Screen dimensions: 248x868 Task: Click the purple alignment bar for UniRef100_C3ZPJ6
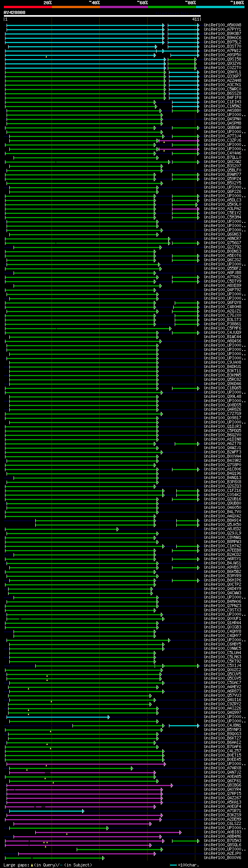pos(179,141)
